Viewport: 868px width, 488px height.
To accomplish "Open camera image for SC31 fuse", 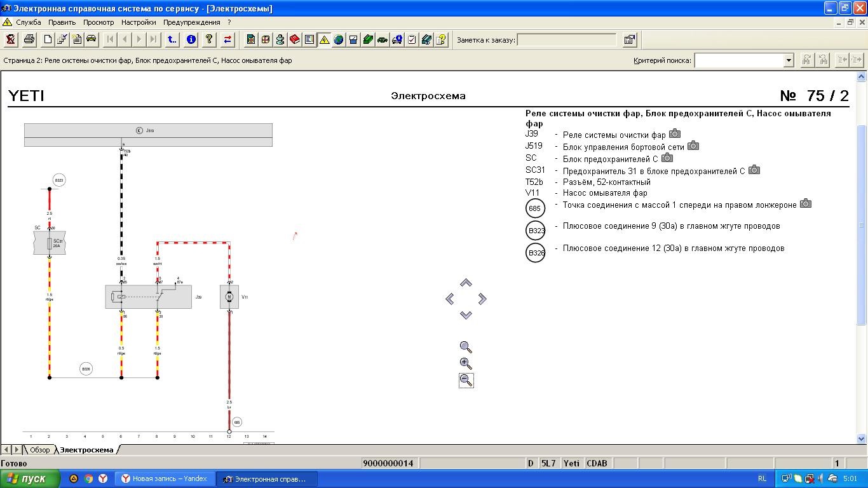I will coord(754,170).
